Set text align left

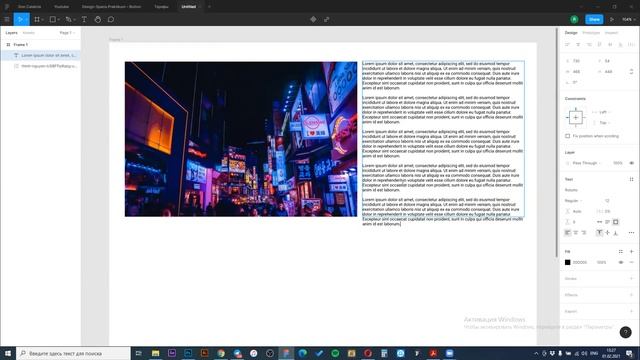(x=567, y=233)
